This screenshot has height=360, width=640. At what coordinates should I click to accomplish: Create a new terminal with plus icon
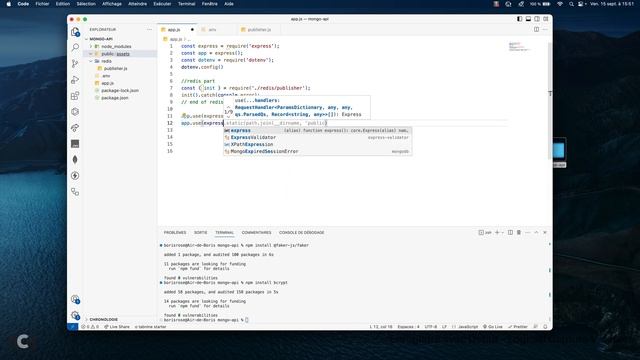pyautogui.click(x=497, y=232)
